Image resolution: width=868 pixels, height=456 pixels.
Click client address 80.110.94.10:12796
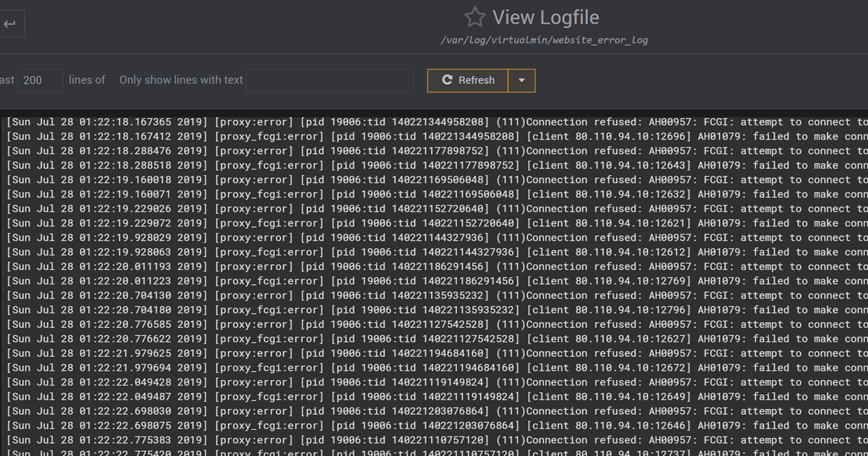(x=631, y=310)
